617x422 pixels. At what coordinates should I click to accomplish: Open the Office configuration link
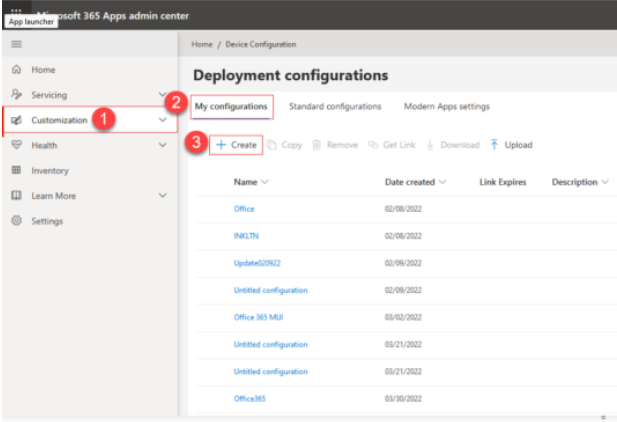[x=244, y=209]
